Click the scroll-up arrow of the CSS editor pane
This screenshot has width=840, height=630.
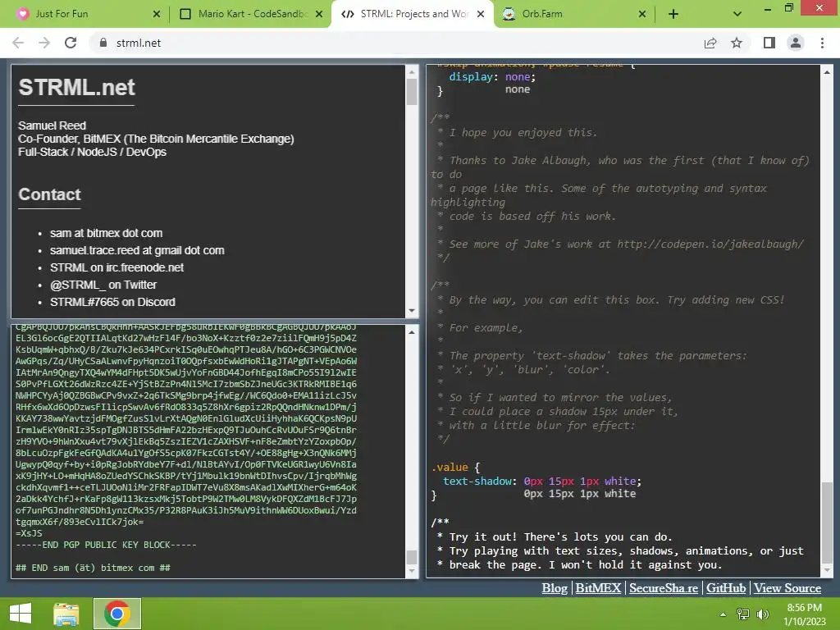(x=827, y=72)
